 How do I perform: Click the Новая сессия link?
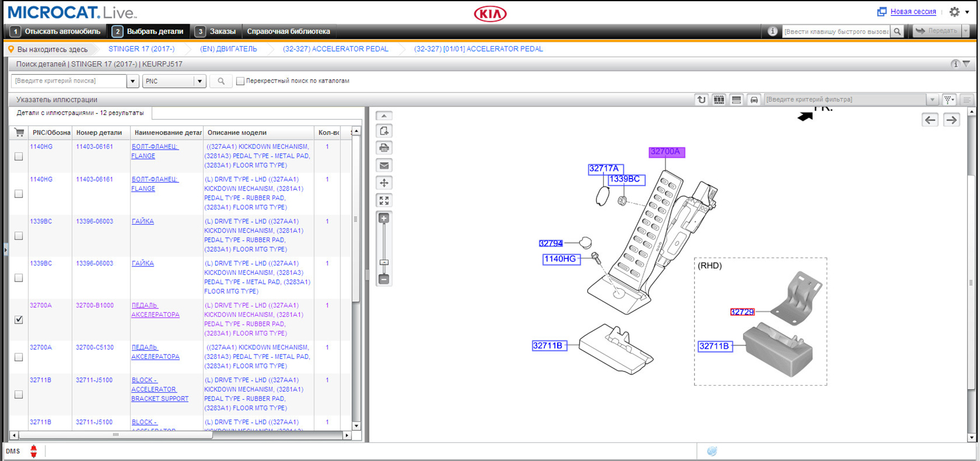913,12
